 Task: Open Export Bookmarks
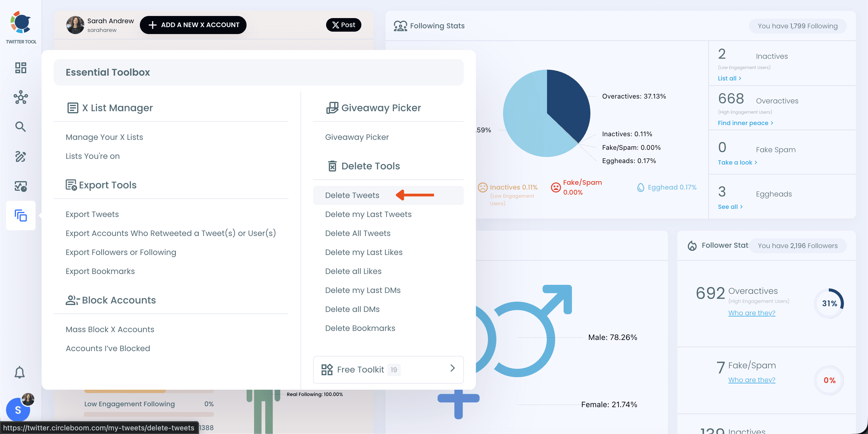[x=100, y=271]
